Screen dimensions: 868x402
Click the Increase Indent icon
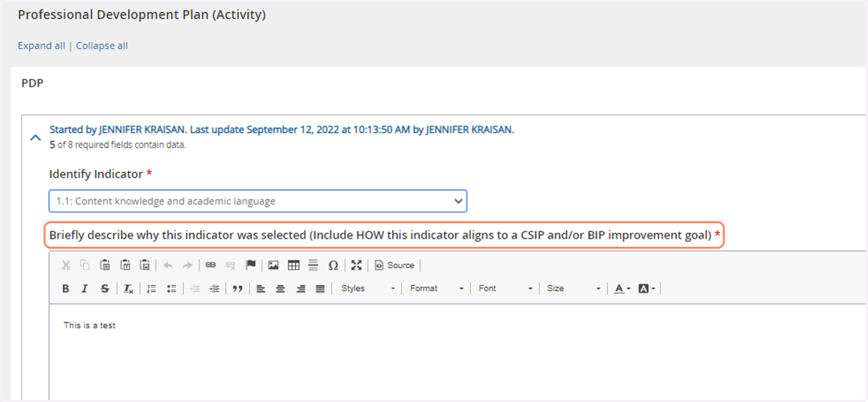pyautogui.click(x=214, y=288)
